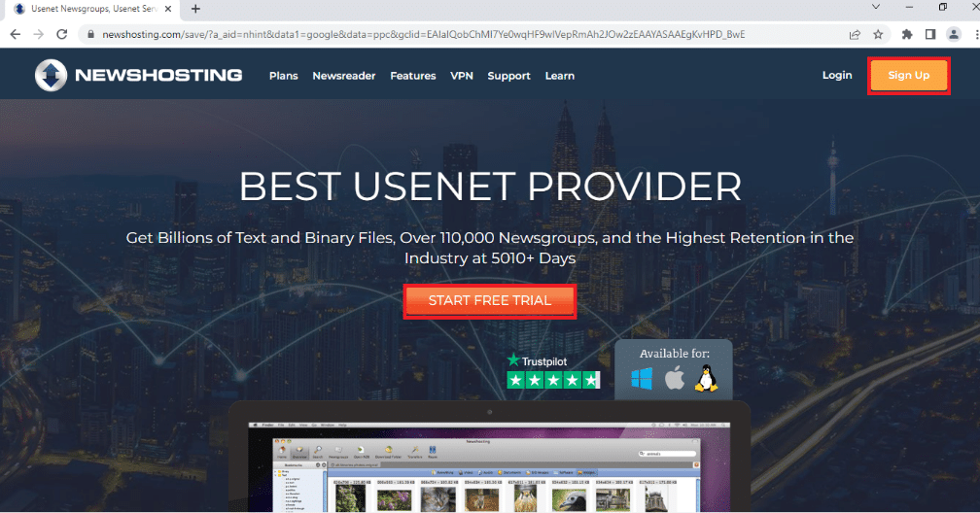Image resolution: width=980 pixels, height=513 pixels.
Task: Bookmark this page with the star icon
Action: (x=878, y=34)
